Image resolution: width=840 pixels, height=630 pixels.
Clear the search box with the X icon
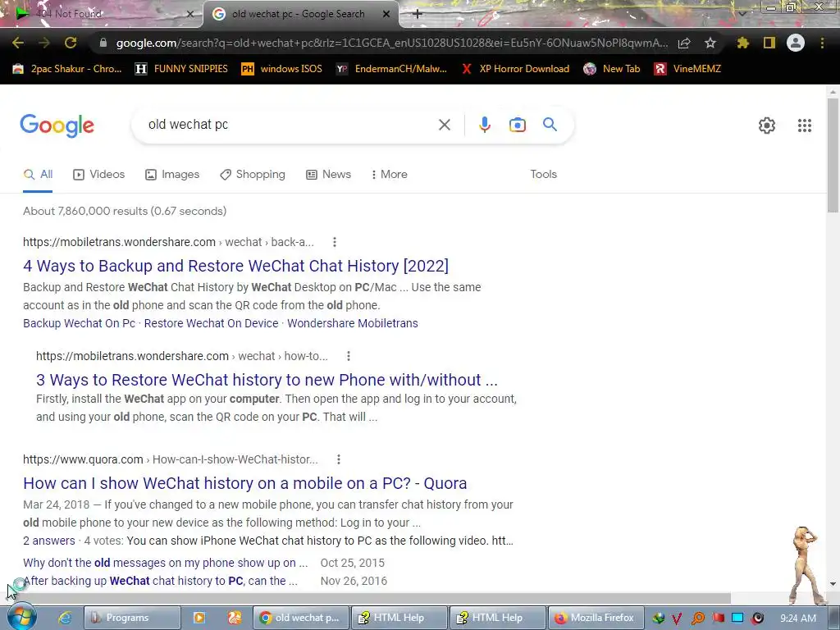444,125
